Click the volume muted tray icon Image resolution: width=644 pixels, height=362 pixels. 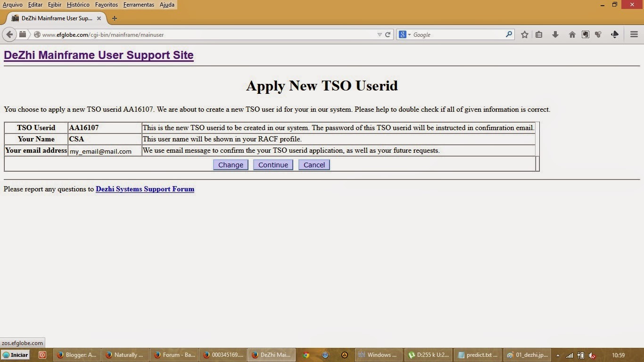pos(592,355)
